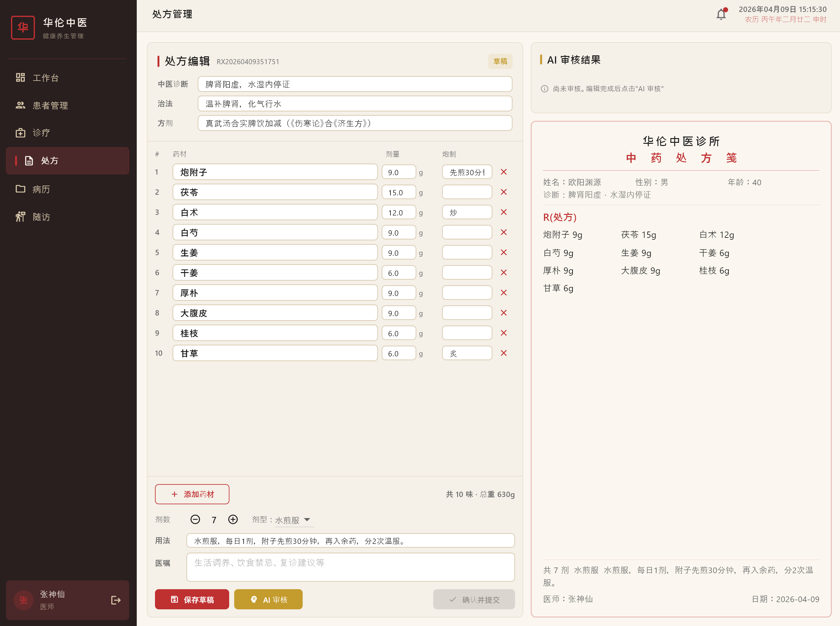Screen dimensions: 840x626
Task: Click the logout icon beside 张神仙
Action: [116, 600]
